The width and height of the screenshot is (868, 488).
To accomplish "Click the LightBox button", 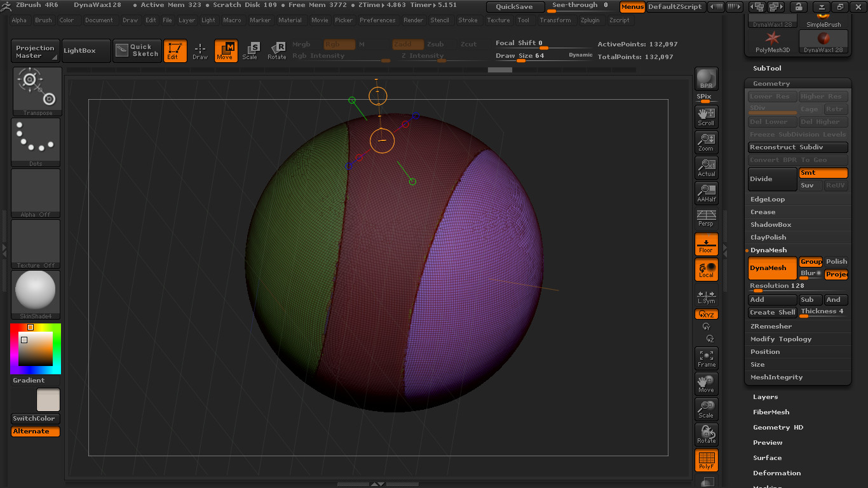I will coord(80,51).
